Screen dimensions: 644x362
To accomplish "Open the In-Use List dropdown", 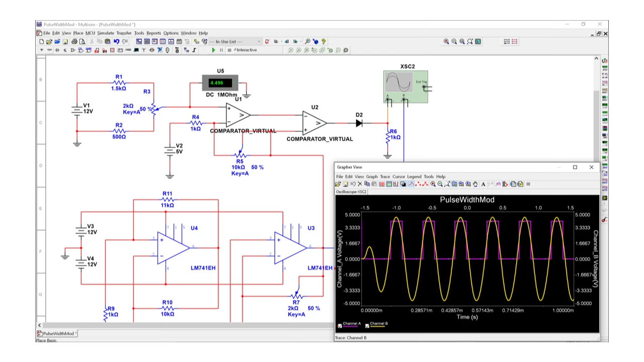I will 259,42.
